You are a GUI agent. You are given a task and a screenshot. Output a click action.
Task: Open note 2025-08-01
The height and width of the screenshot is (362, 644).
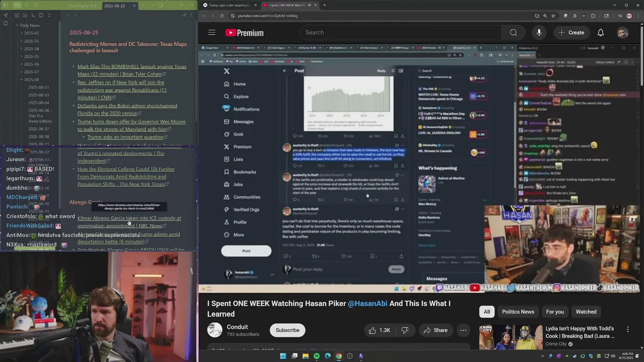point(39,87)
